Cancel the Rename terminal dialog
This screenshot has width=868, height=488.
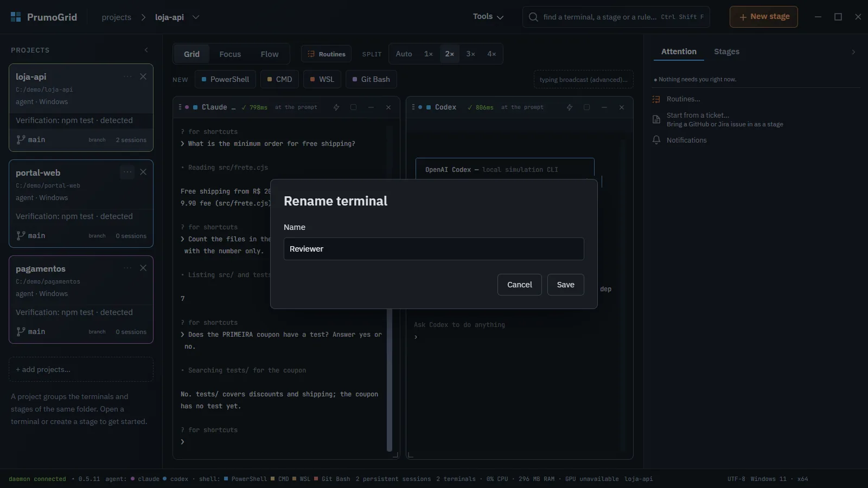point(519,285)
